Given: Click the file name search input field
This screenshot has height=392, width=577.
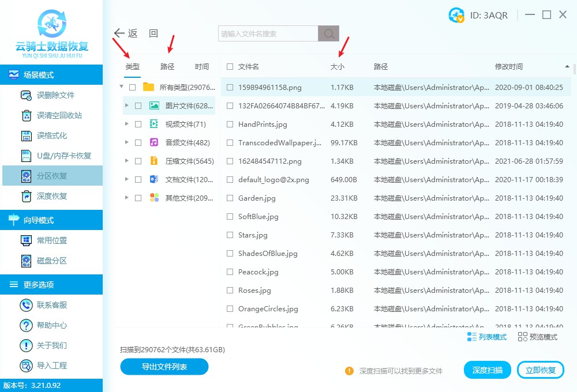Looking at the screenshot, I should coord(265,33).
